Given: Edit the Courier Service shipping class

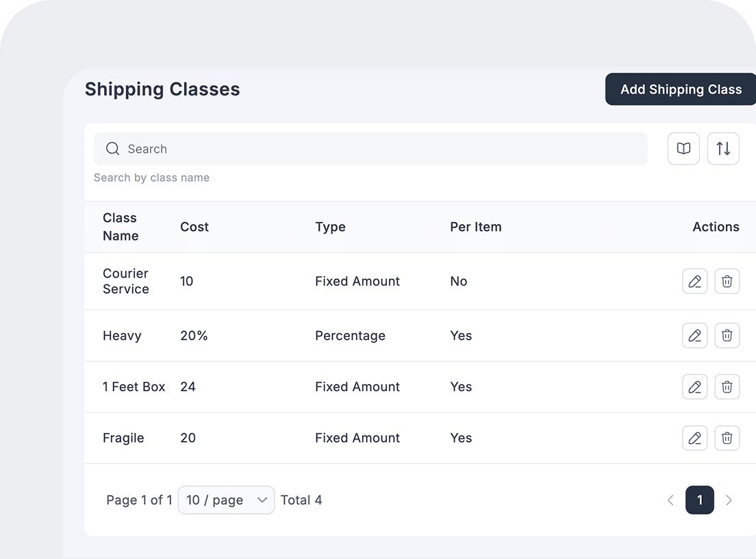Looking at the screenshot, I should click(694, 282).
